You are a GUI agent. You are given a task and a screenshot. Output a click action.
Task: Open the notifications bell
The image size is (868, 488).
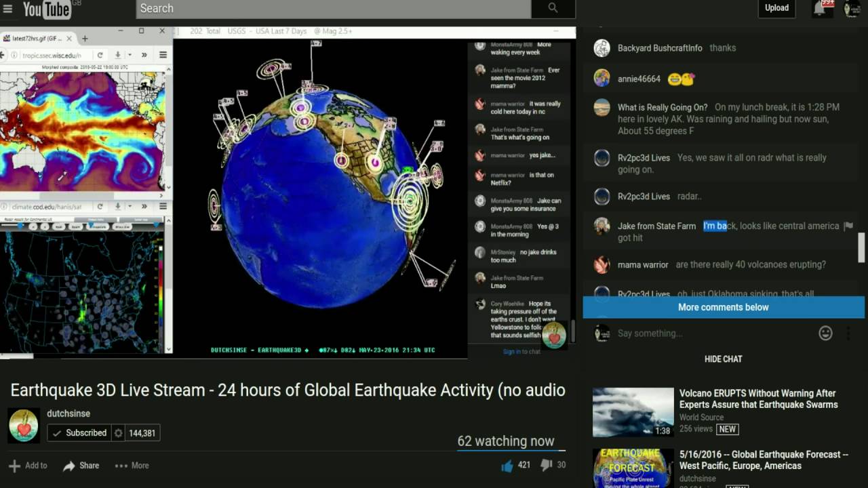819,8
